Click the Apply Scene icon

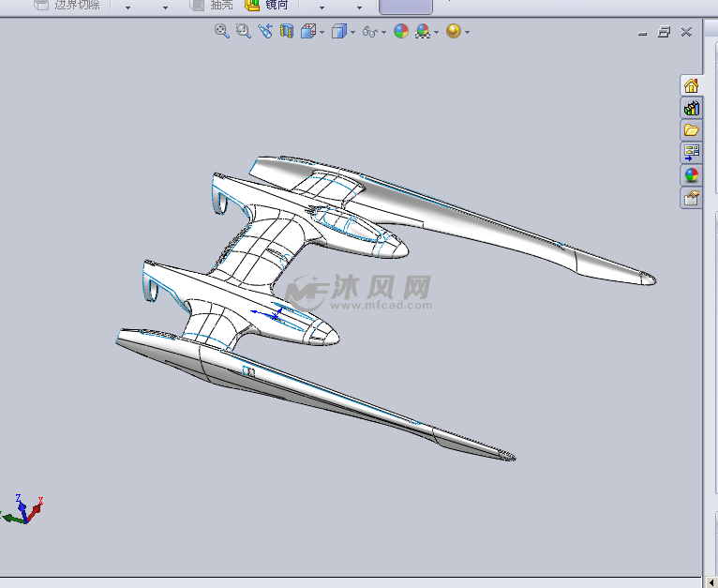point(423,31)
